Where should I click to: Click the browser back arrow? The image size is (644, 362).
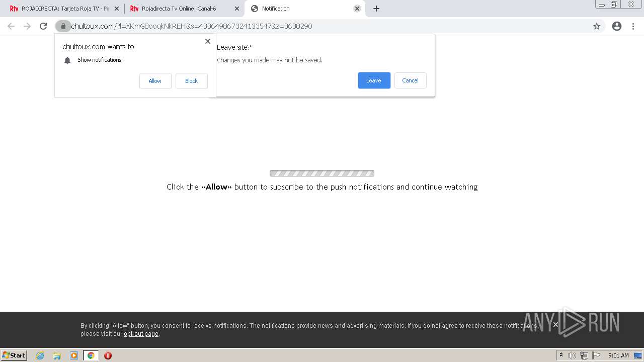pos(11,26)
